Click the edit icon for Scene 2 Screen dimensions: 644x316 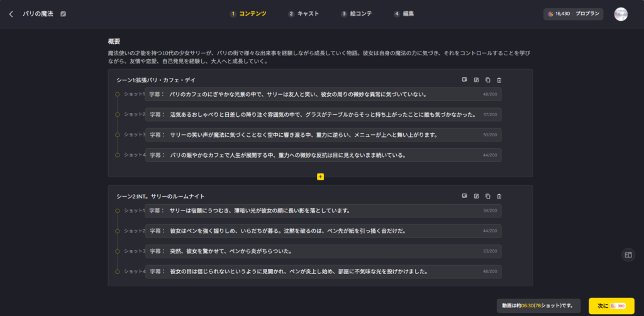click(476, 196)
